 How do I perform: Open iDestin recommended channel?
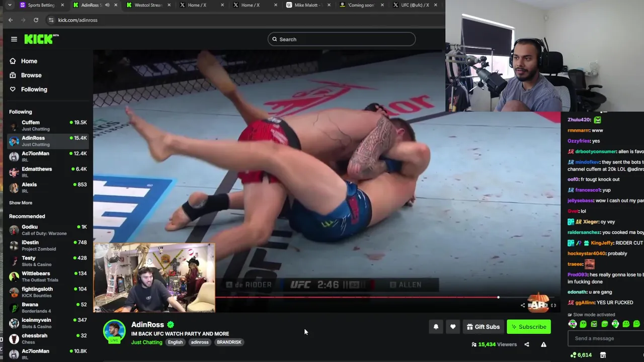click(x=48, y=245)
